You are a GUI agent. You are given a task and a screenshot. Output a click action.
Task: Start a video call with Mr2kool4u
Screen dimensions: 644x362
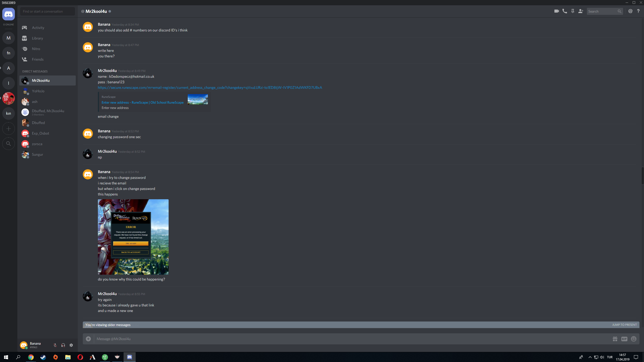556,11
